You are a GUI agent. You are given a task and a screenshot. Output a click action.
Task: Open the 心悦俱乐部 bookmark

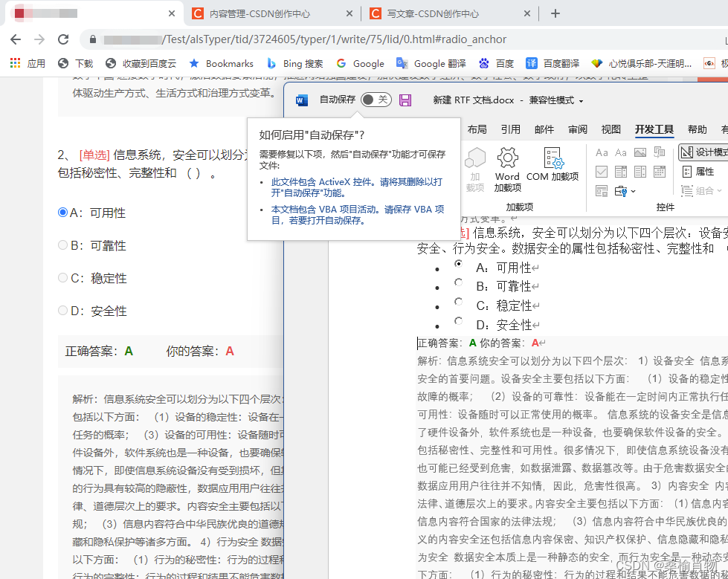click(x=641, y=64)
